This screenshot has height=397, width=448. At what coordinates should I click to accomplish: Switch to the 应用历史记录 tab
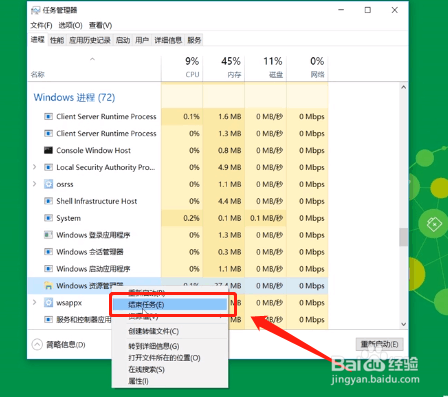coord(90,40)
